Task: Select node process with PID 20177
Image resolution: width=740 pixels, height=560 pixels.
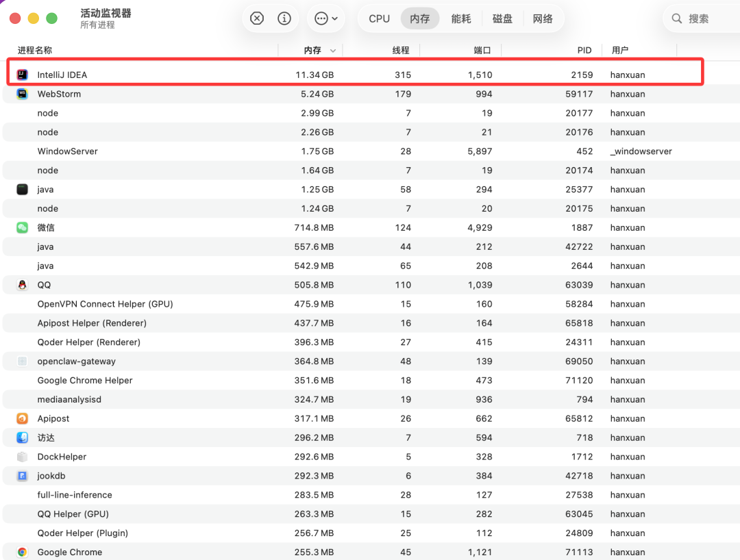Action: [x=370, y=113]
